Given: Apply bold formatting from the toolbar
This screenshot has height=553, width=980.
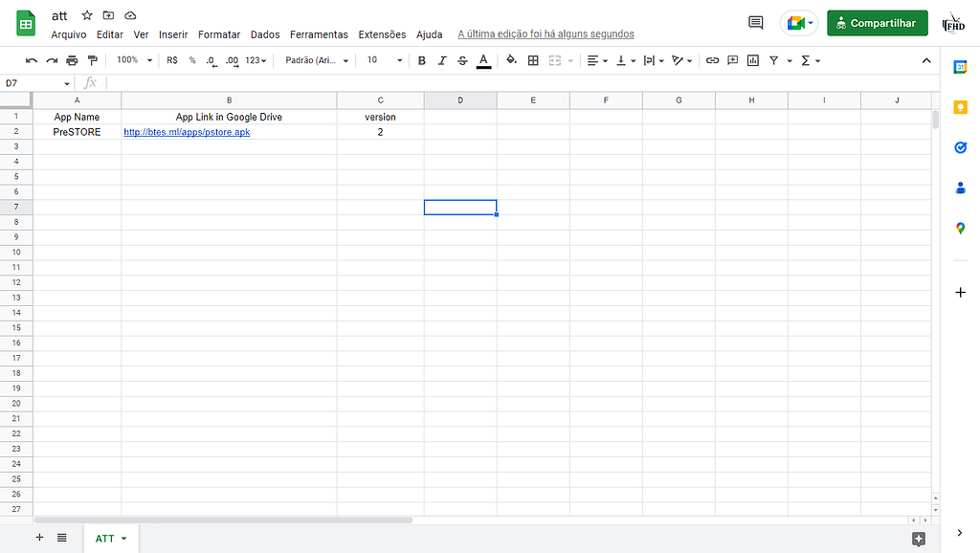Looking at the screenshot, I should pos(421,60).
